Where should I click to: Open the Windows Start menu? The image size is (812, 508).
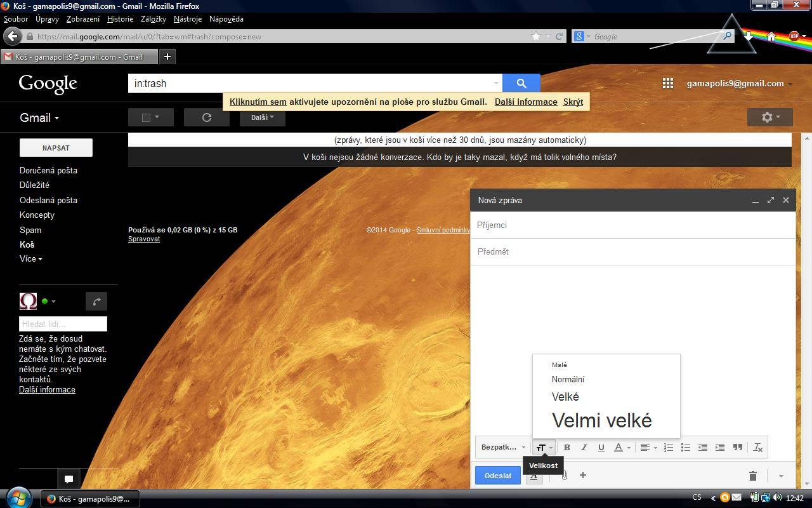tap(17, 497)
